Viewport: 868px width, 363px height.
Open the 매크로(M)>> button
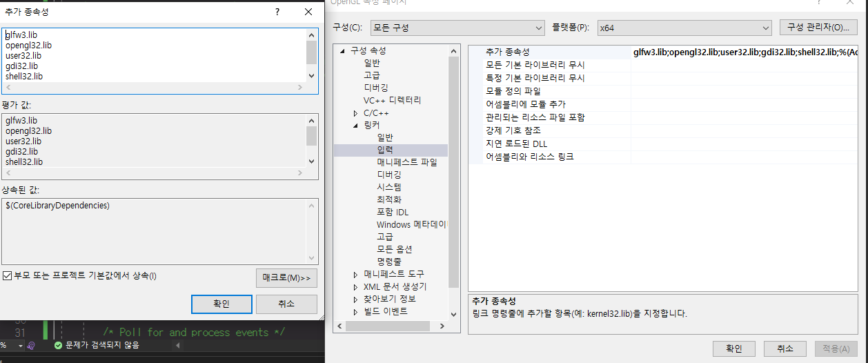(x=286, y=278)
